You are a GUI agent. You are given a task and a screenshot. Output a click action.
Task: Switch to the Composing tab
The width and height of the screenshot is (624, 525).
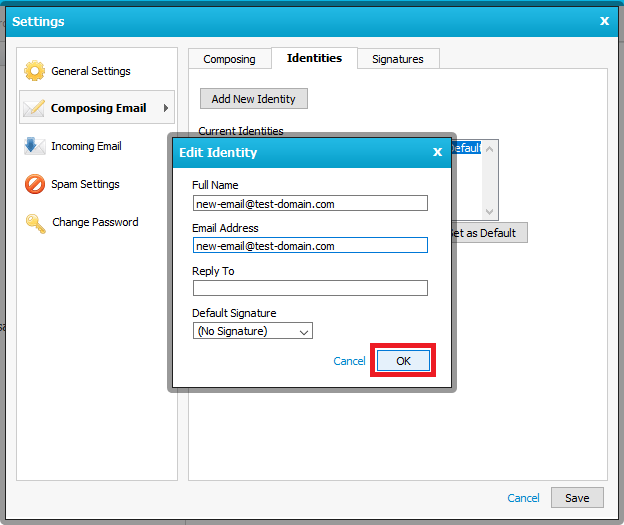[229, 59]
